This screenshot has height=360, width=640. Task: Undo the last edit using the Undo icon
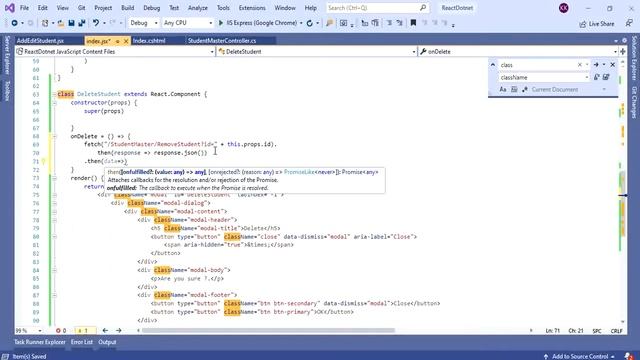point(96,23)
